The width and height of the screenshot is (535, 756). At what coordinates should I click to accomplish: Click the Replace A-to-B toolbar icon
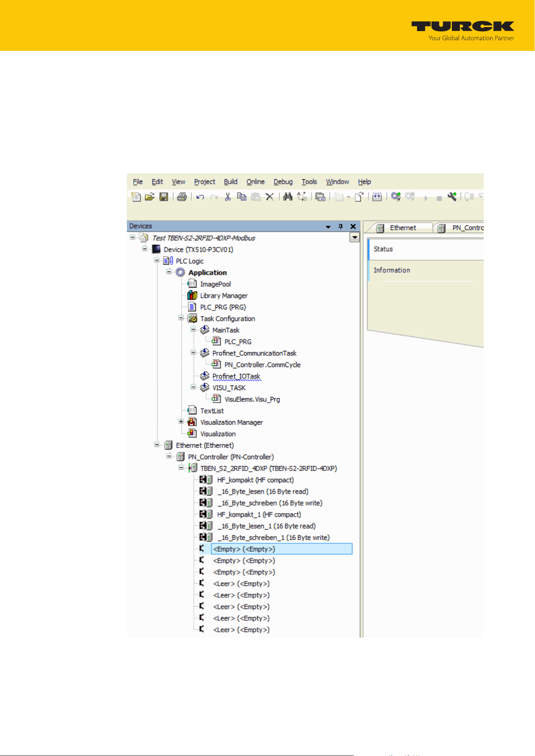302,197
